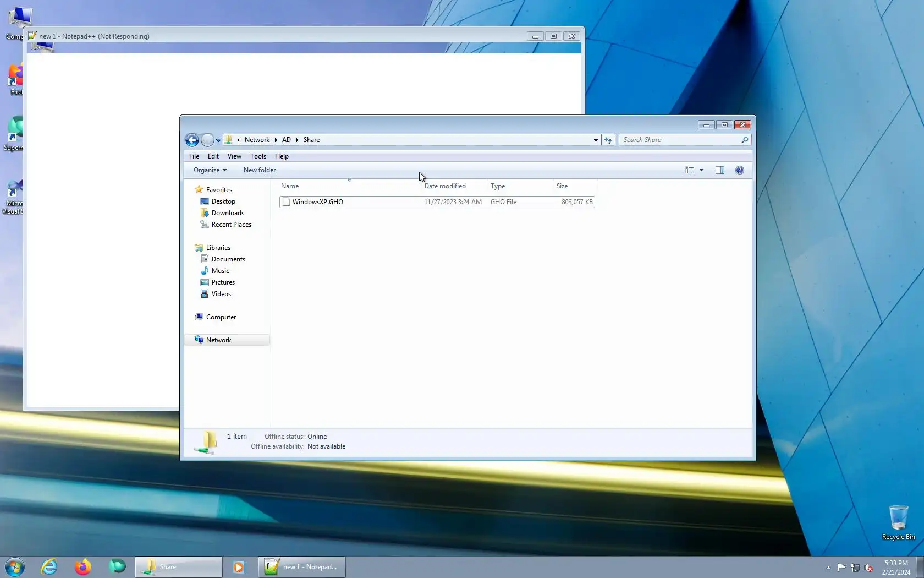Open Desktop in navigation pane
Screen dimensions: 924x578
pyautogui.click(x=223, y=201)
